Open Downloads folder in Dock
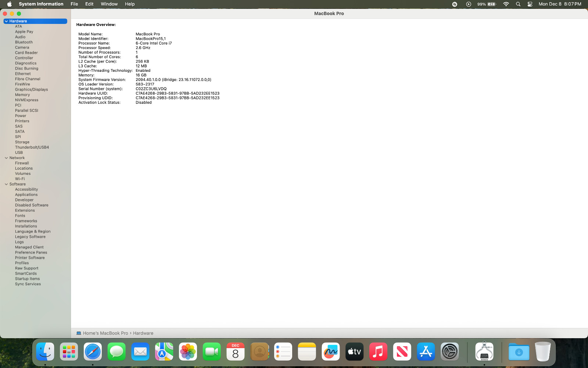Screen dimensions: 588x368 pyautogui.click(x=519, y=352)
